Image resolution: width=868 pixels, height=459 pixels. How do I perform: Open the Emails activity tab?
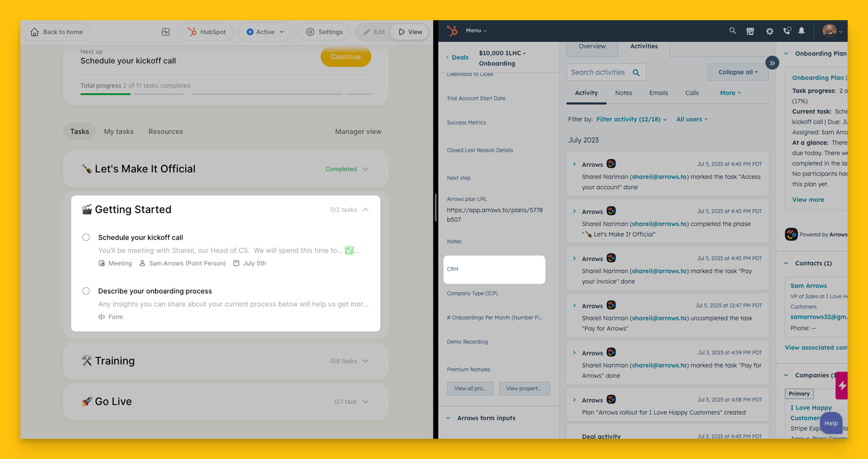pyautogui.click(x=658, y=93)
